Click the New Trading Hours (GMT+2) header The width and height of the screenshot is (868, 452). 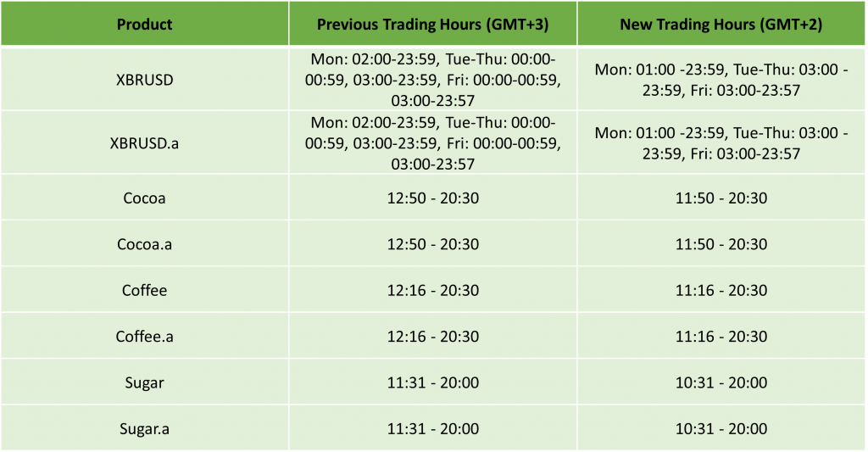721,24
